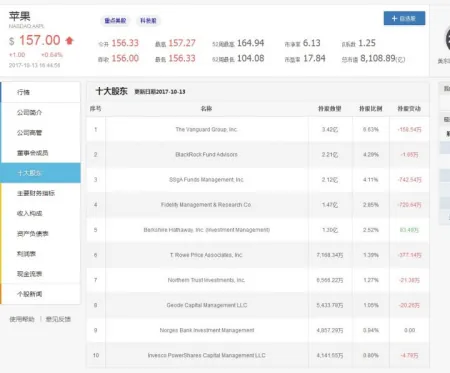Screen dimensions: 450x373
Task: Click Geode's 1.05% holding ratio
Action: coord(371,305)
